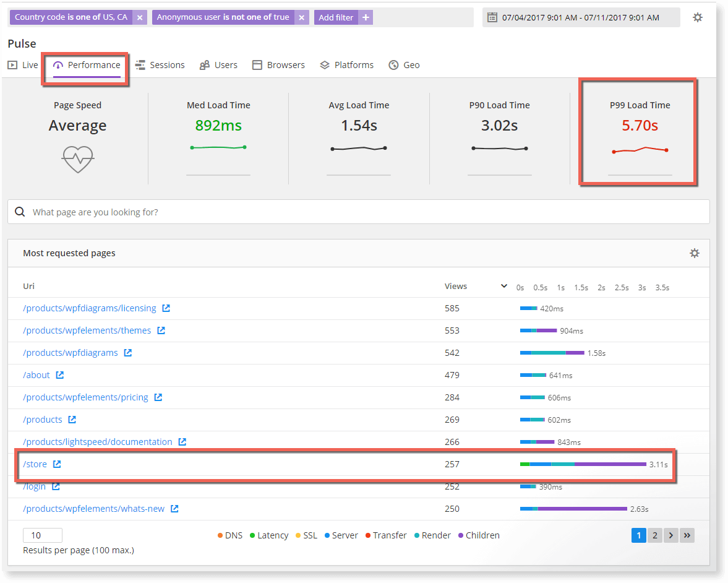Go to page 2 of results
728x583 pixels.
click(654, 535)
